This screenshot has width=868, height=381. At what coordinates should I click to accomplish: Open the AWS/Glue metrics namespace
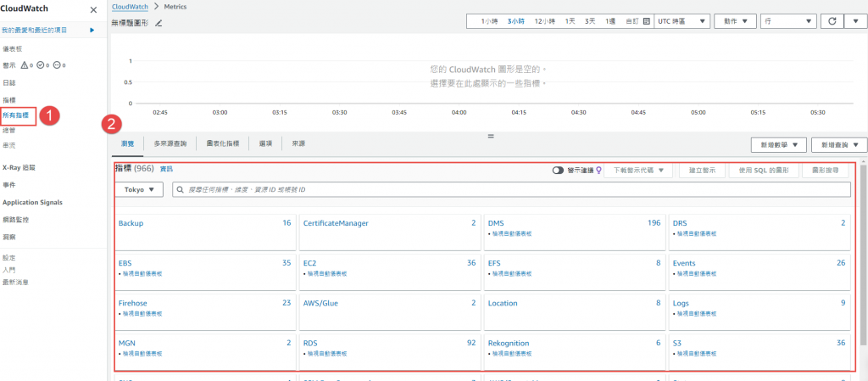point(320,303)
